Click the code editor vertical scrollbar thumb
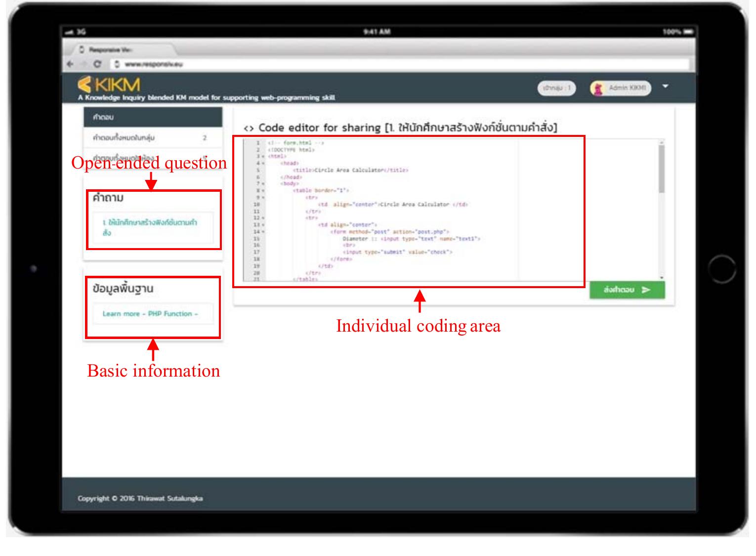 click(662, 169)
